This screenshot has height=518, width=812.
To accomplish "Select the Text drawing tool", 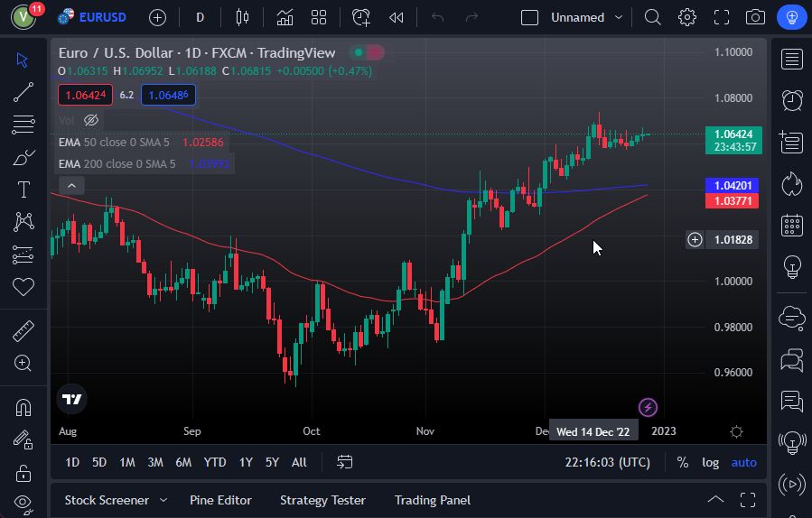I will pos(23,190).
